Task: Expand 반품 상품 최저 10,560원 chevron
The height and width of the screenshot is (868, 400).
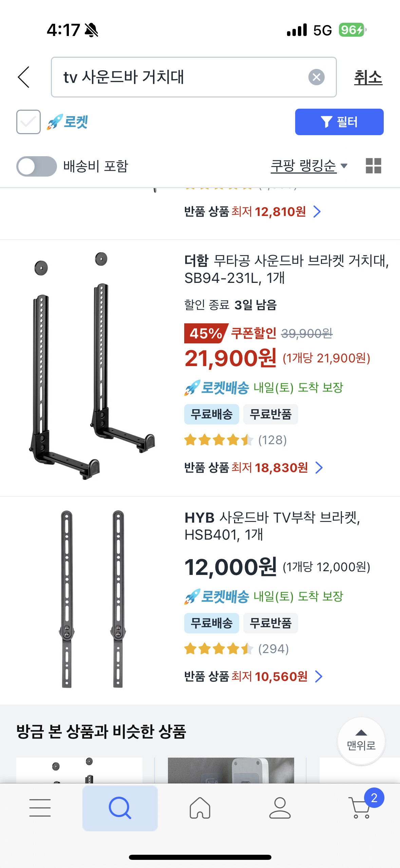Action: click(x=319, y=676)
